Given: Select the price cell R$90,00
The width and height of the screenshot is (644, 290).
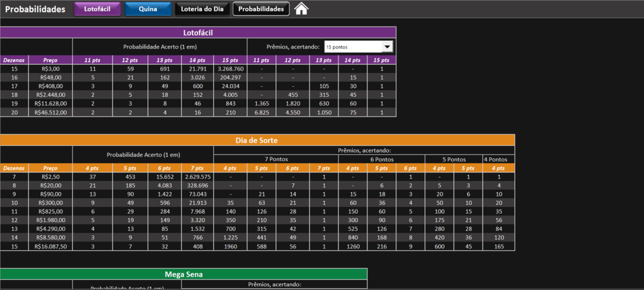Looking at the screenshot, I should pyautogui.click(x=51, y=194).
